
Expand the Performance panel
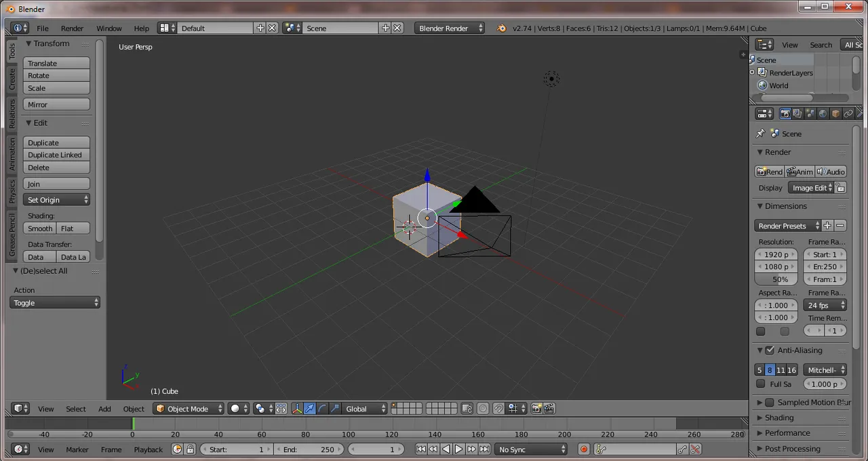pos(787,433)
